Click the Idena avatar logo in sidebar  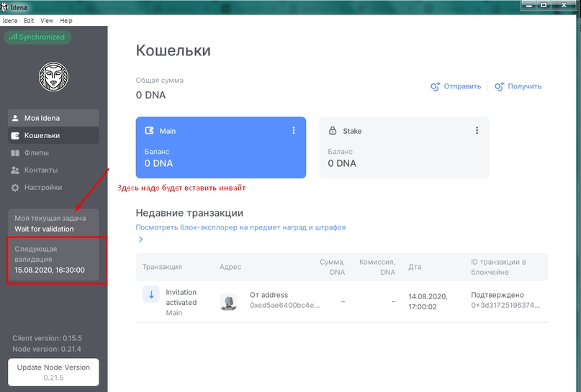(54, 77)
